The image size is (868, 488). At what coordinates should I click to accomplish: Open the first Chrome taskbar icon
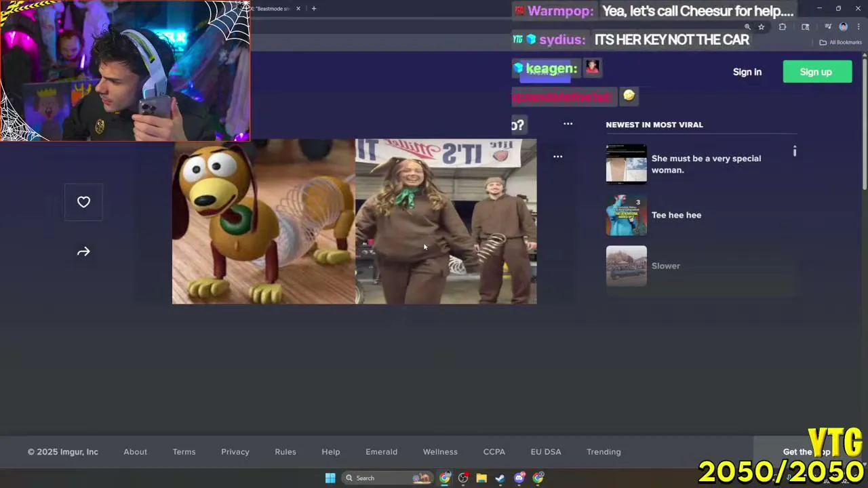point(445,478)
